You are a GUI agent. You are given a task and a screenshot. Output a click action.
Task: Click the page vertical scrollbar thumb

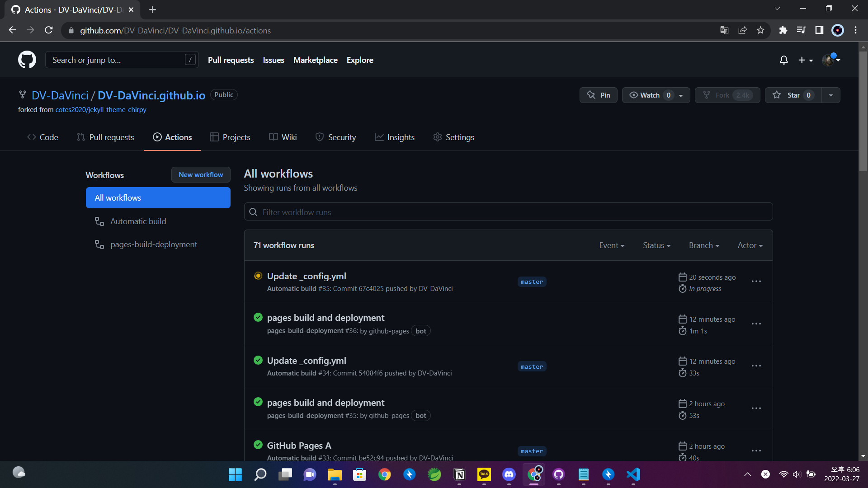pyautogui.click(x=863, y=111)
